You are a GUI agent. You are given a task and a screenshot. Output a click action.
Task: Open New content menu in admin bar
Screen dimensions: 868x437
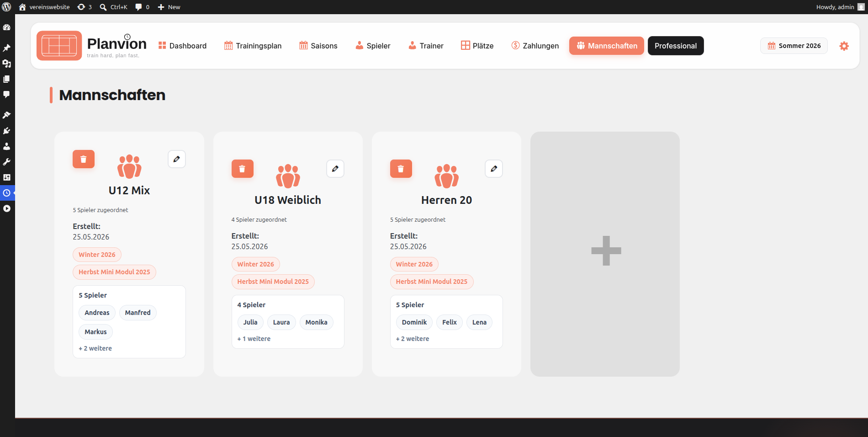pyautogui.click(x=169, y=7)
